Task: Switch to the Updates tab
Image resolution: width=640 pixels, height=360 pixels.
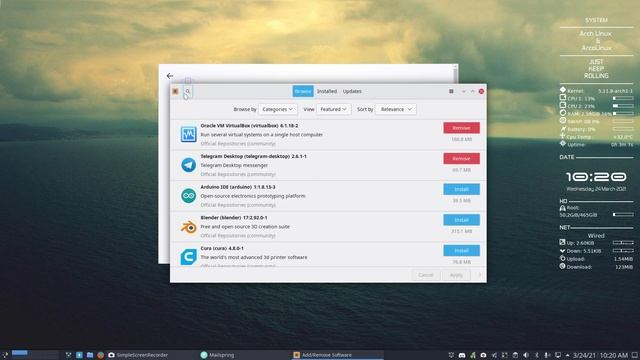Action: click(352, 91)
